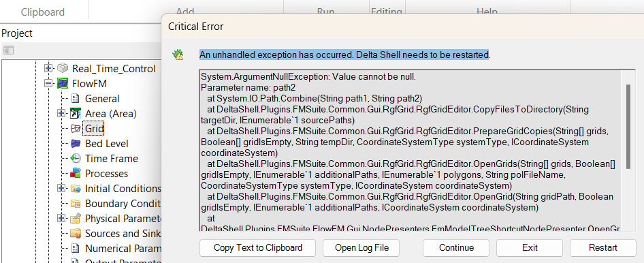Screen dimensions: 644x263
Task: Select the Boundary Conditions tree item
Action: pos(123,204)
